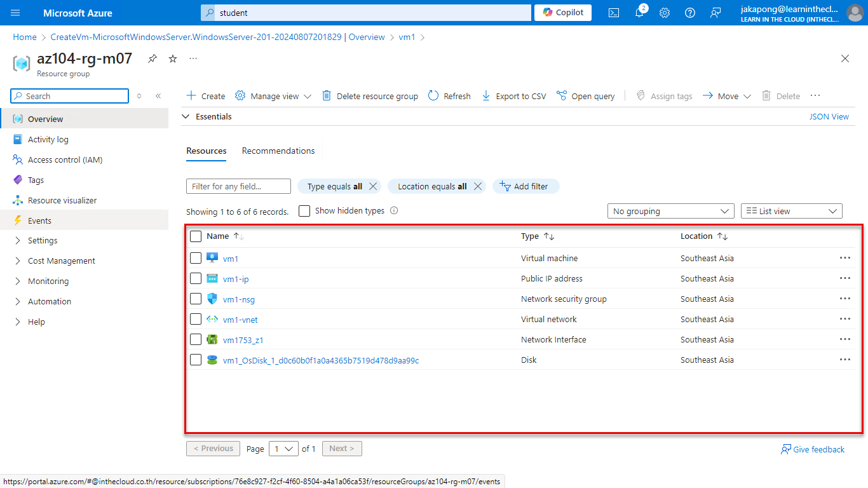Open the more options ellipsis for vm1-nsg

pos(844,299)
